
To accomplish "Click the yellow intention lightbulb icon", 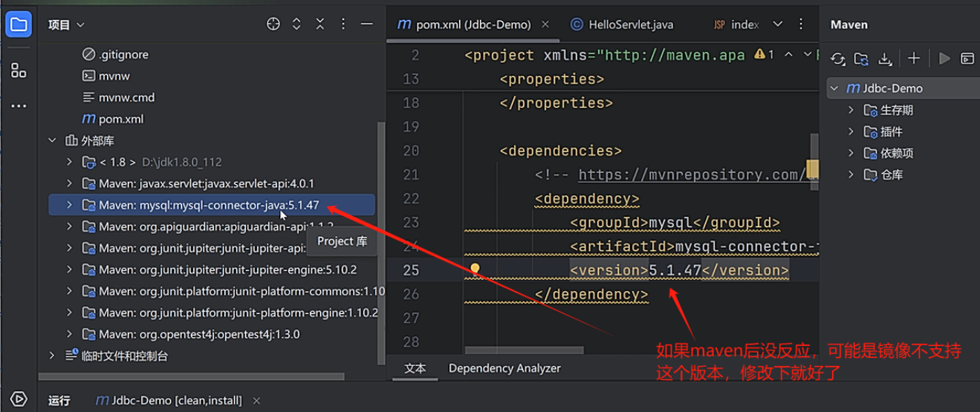I will click(475, 269).
